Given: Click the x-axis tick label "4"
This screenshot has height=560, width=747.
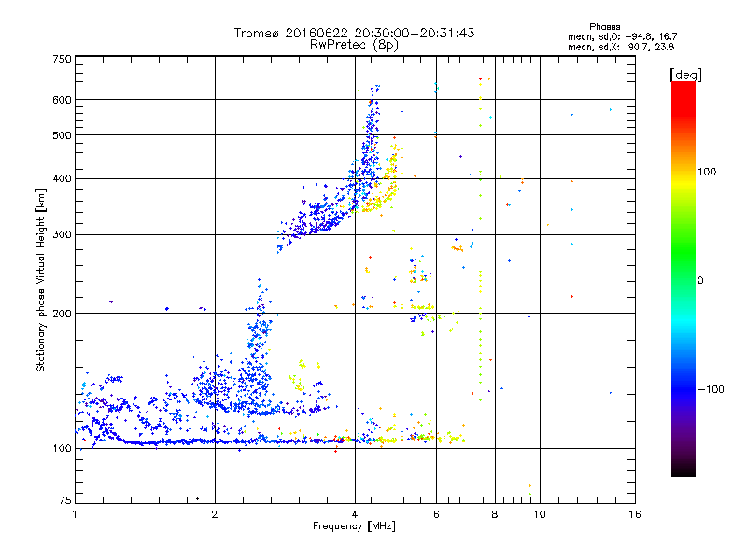Looking at the screenshot, I should 355,514.
